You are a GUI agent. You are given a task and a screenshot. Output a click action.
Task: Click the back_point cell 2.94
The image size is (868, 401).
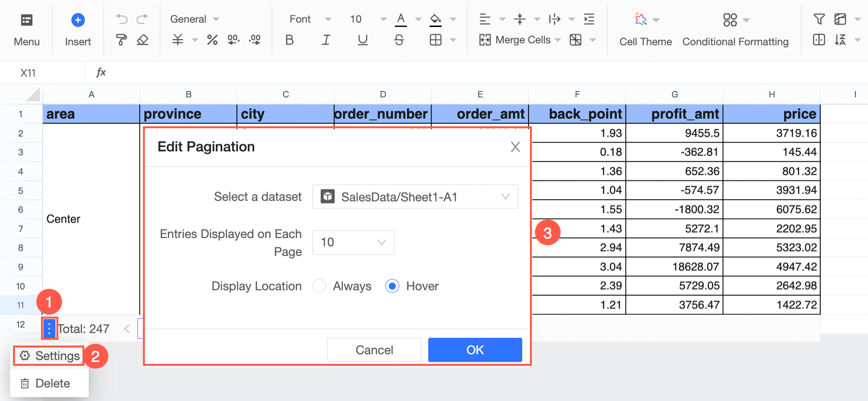(x=579, y=247)
